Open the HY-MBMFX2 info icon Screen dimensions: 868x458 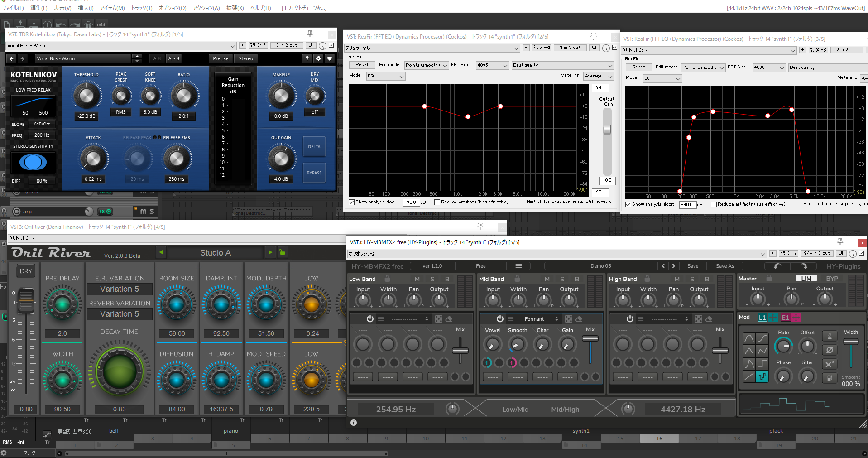coord(354,423)
